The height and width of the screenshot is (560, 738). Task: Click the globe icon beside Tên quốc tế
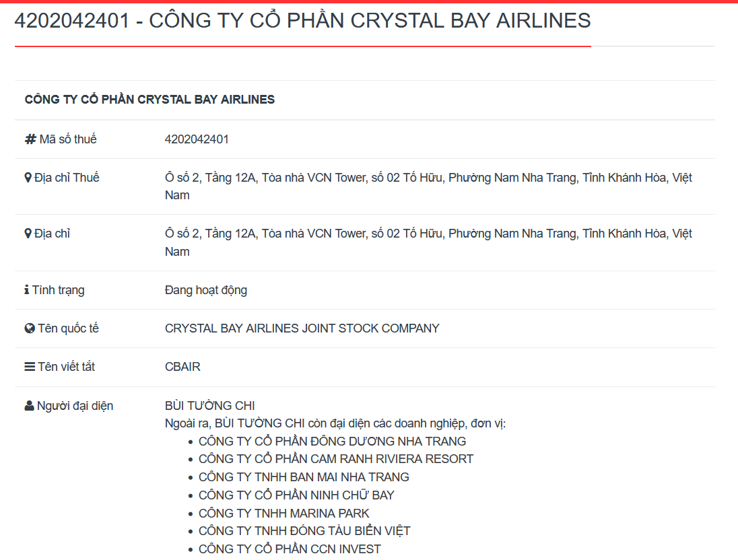tap(30, 328)
